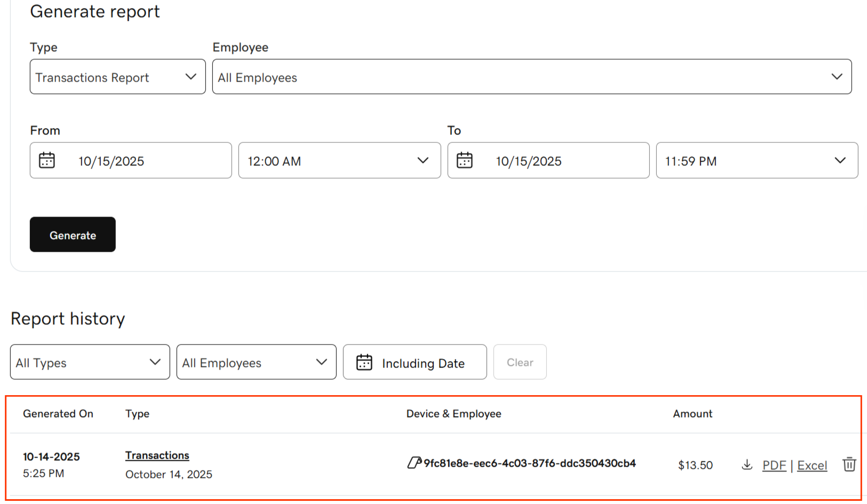Viewport: 867px width, 504px height.
Task: Open the To date calendar picker
Action: pos(465,160)
